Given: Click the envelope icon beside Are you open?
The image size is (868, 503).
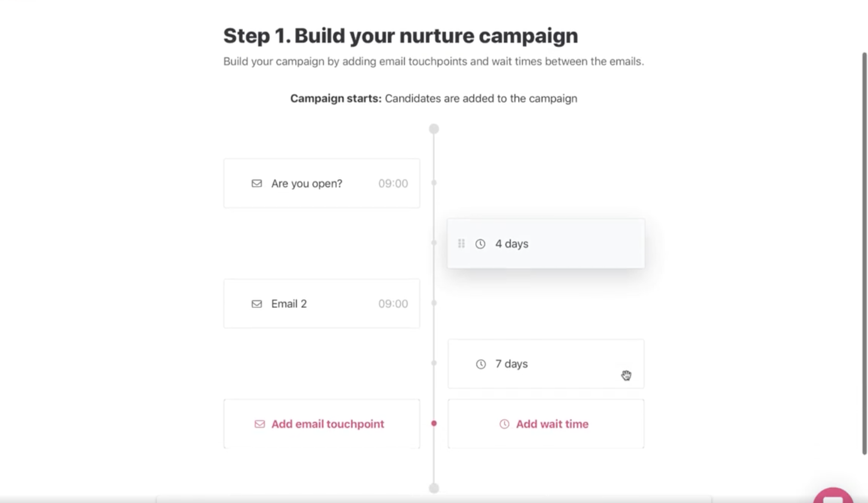Looking at the screenshot, I should click(256, 183).
